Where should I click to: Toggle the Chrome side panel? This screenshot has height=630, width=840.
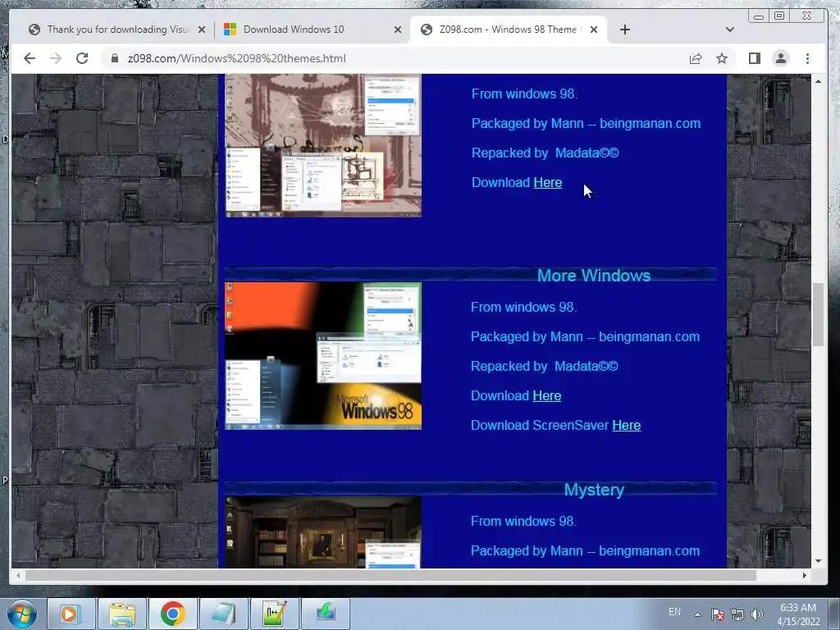click(755, 58)
